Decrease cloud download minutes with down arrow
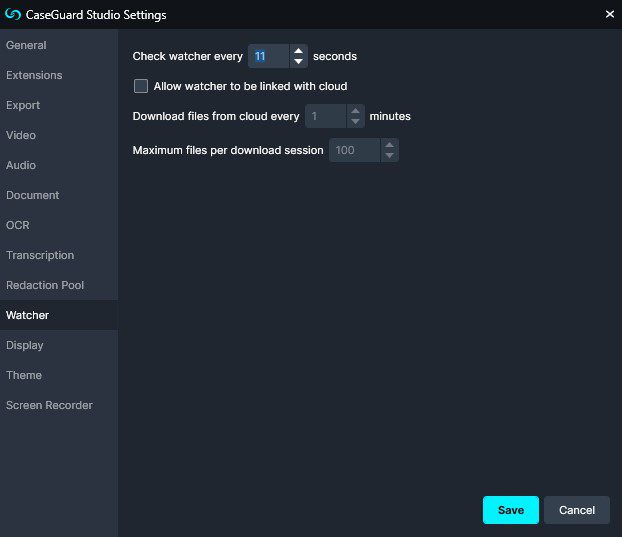Screen dimensions: 622x537 click(x=355, y=122)
